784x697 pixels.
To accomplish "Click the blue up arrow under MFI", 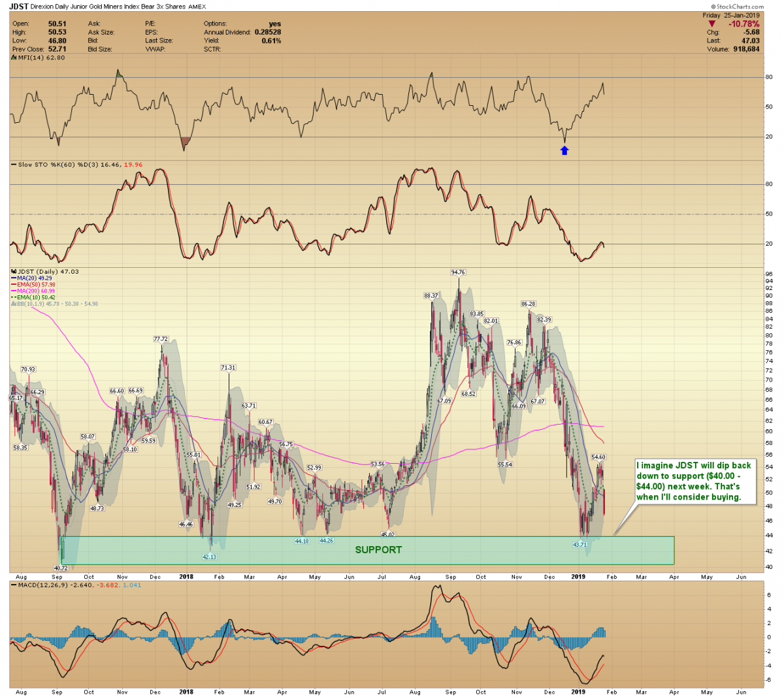I will click(564, 151).
